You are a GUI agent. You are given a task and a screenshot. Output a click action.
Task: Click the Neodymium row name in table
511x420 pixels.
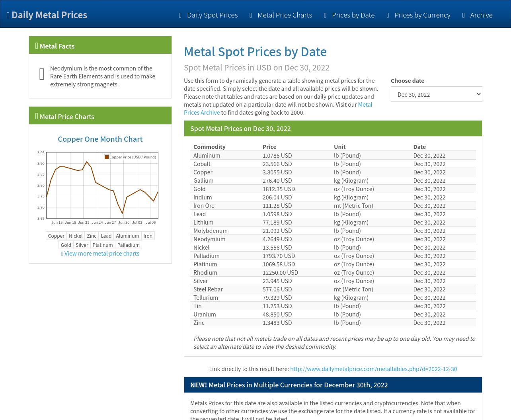209,239
